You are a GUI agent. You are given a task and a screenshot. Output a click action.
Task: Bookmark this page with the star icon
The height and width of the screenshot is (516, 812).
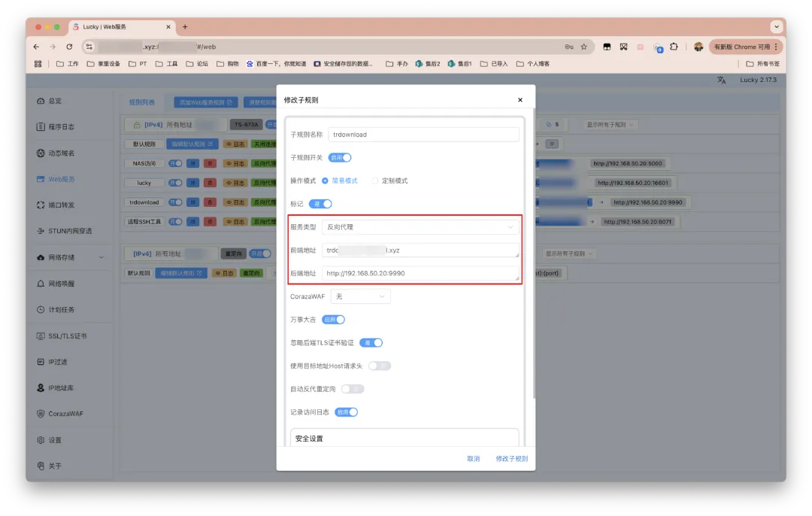[583, 47]
